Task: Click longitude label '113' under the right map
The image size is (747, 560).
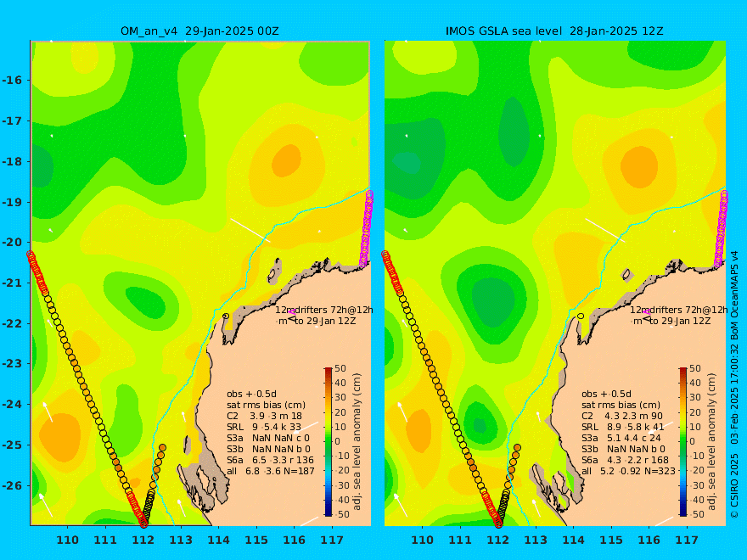Action: 536,540
